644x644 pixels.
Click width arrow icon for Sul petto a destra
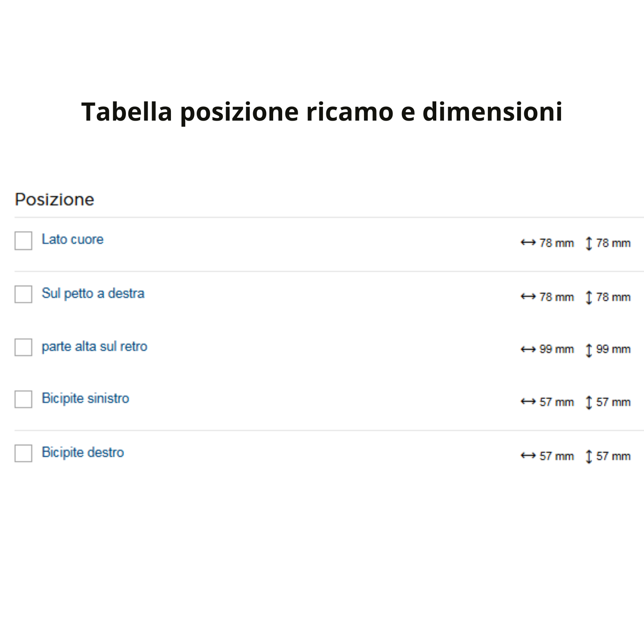(528, 297)
